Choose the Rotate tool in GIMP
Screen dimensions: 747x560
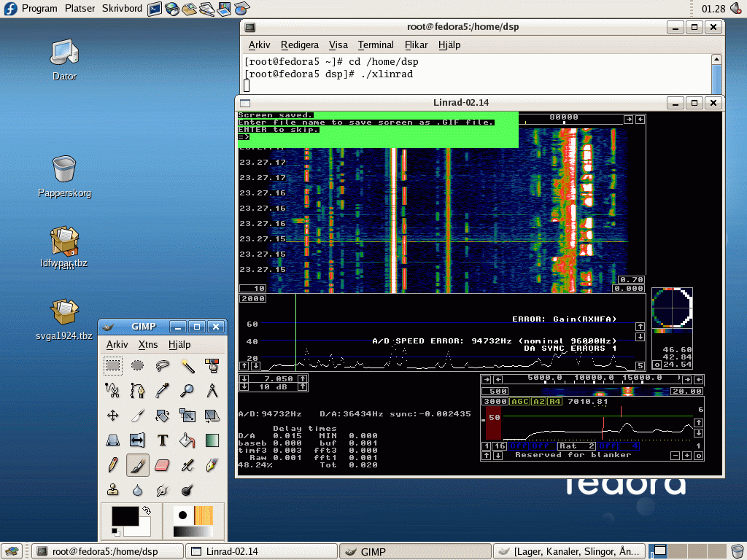click(163, 415)
